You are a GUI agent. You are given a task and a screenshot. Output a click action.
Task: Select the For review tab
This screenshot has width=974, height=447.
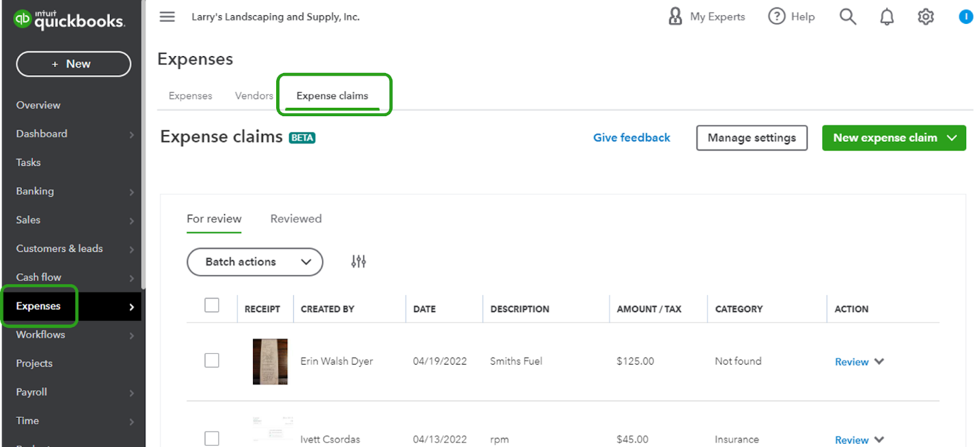pos(214,219)
